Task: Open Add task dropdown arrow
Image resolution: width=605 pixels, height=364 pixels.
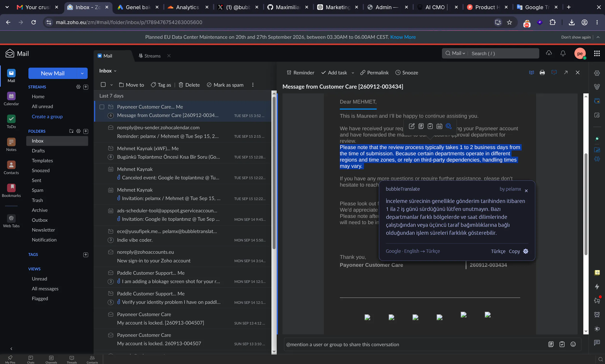Action: (x=353, y=73)
